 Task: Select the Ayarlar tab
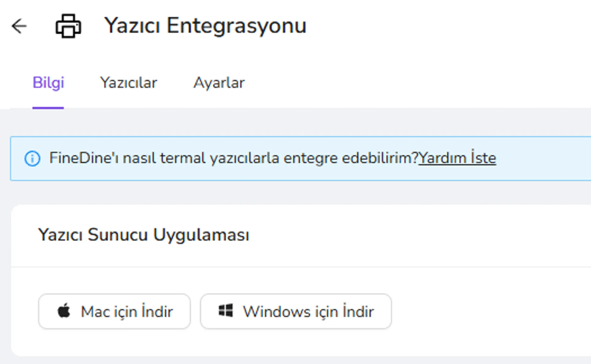coord(219,83)
